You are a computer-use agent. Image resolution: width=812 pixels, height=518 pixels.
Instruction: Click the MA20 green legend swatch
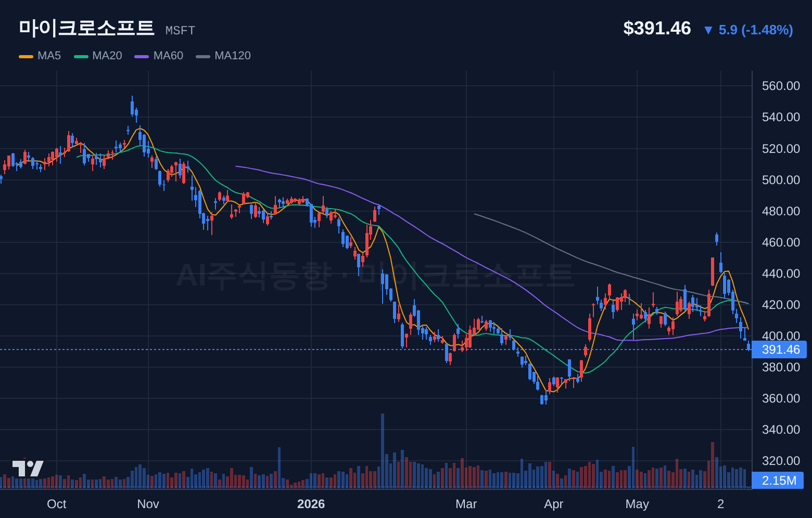81,56
